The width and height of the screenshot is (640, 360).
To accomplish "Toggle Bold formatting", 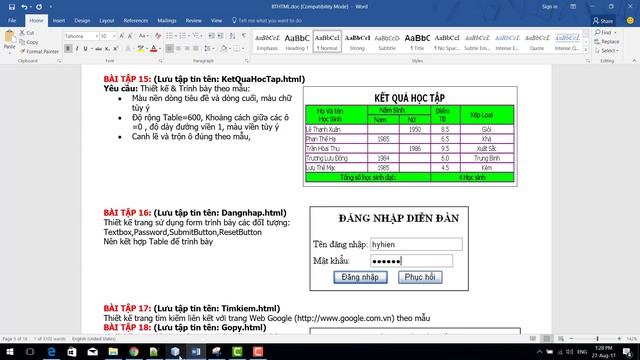I will [68, 49].
